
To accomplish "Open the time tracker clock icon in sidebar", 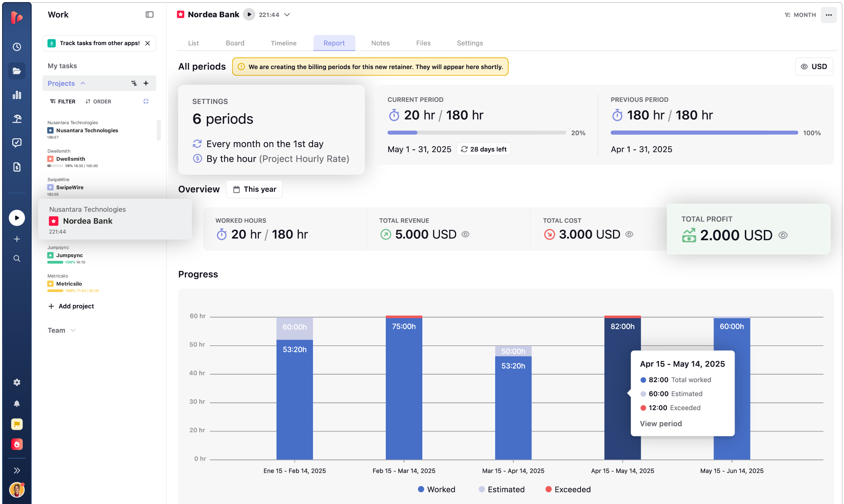I will pyautogui.click(x=17, y=47).
